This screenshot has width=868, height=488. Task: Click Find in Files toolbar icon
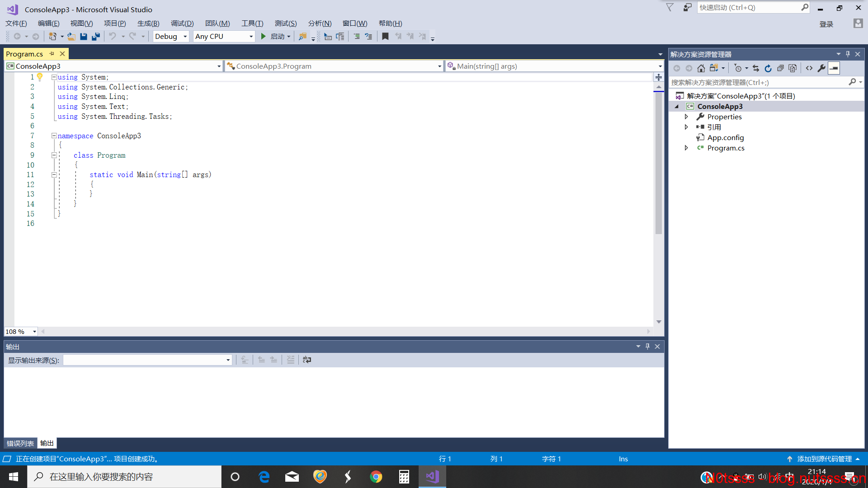pos(302,37)
